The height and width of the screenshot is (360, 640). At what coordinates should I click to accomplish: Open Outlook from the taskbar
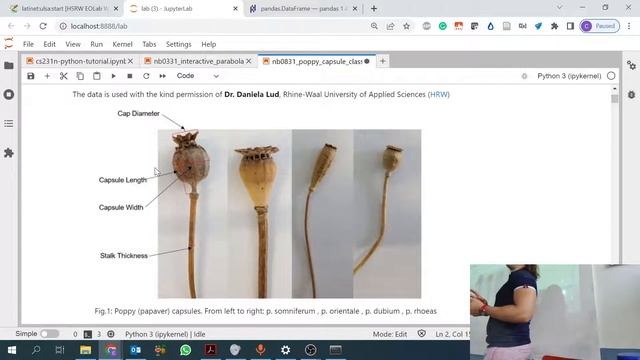[x=136, y=350]
